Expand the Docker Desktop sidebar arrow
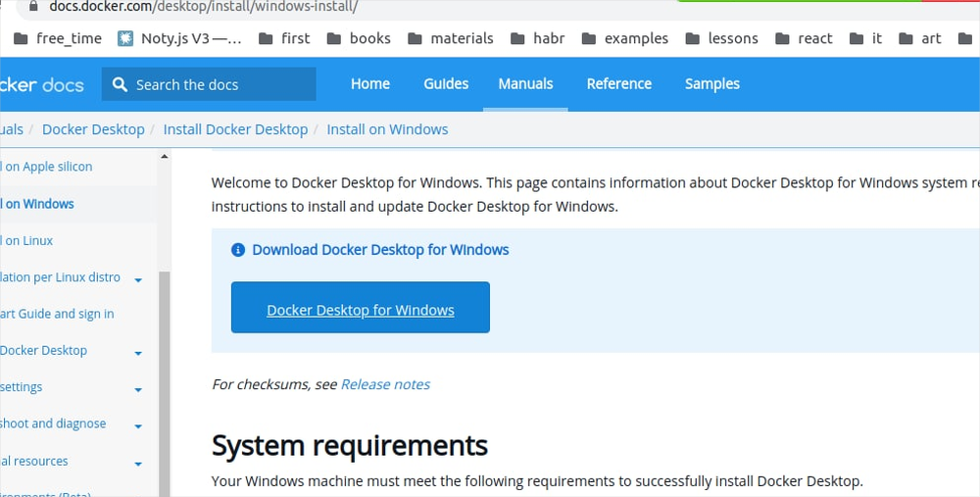980x497 pixels. (x=138, y=353)
